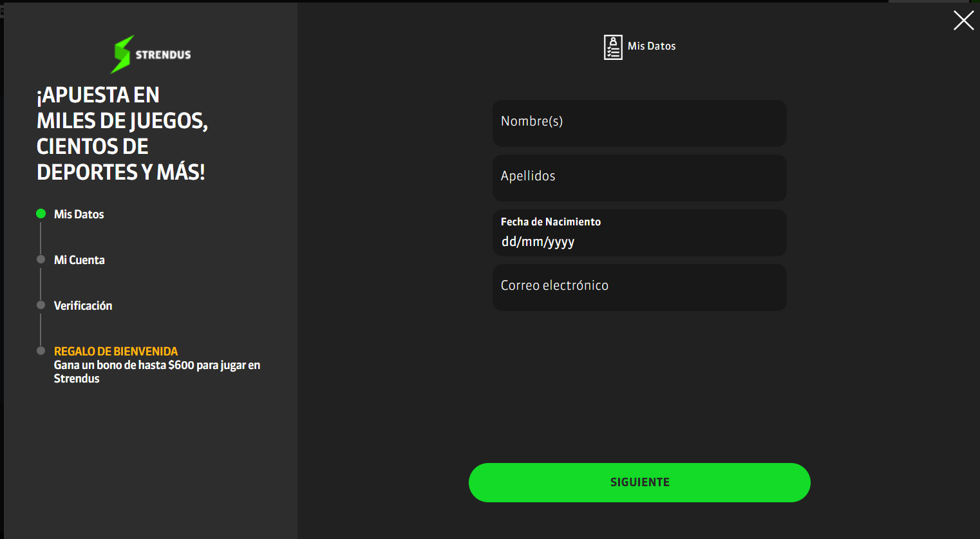Click the Mis Datos form icon
Image resolution: width=980 pixels, height=539 pixels.
[613, 47]
